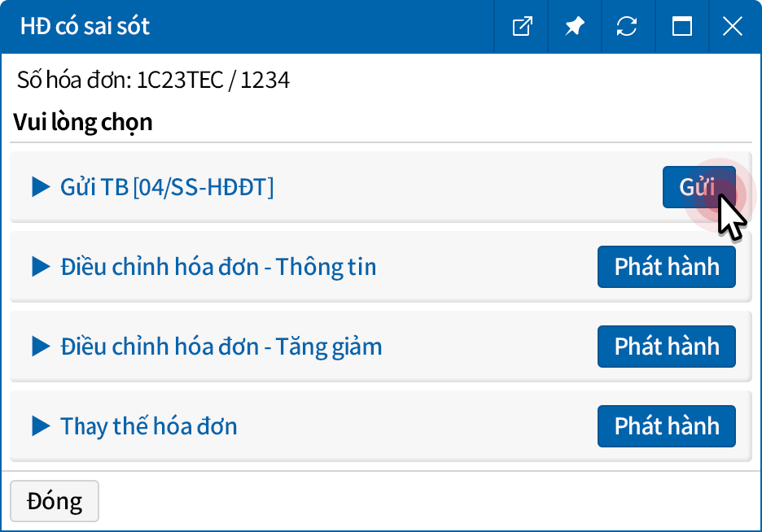
Task: Pin the HĐ có sai sót dialog
Action: [x=575, y=27]
